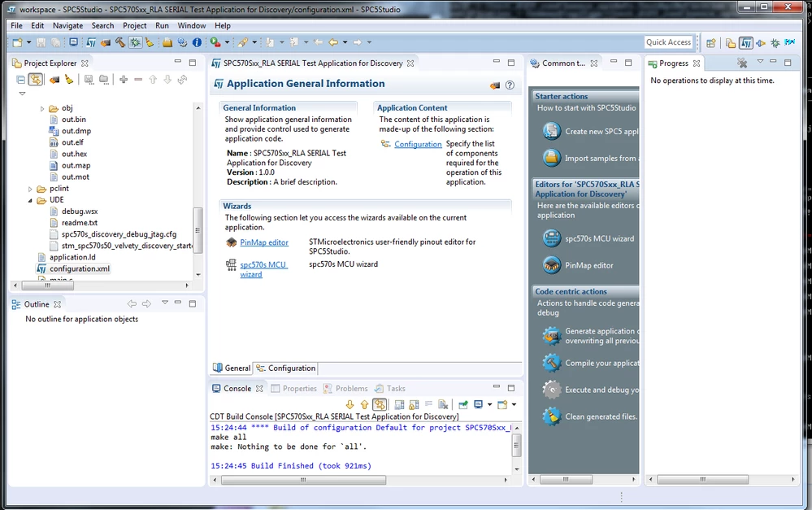Click the blue info icon in main toolbar
The height and width of the screenshot is (510, 812).
coord(197,42)
